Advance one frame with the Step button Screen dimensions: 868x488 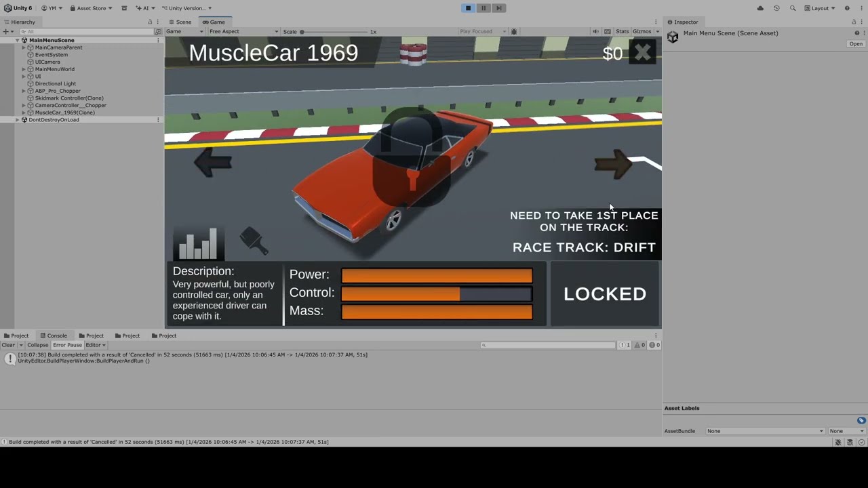(498, 8)
